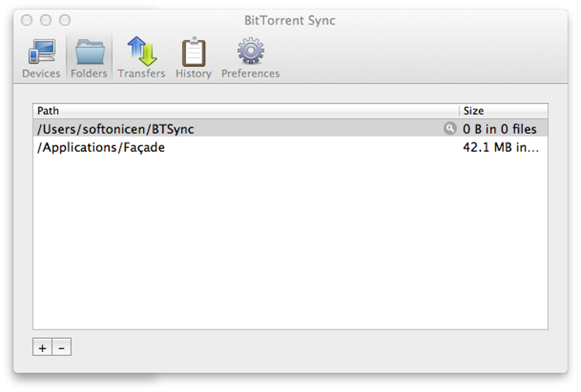581x392 pixels.
Task: Click the "0 B in 0 files" size cell
Action: pos(500,129)
